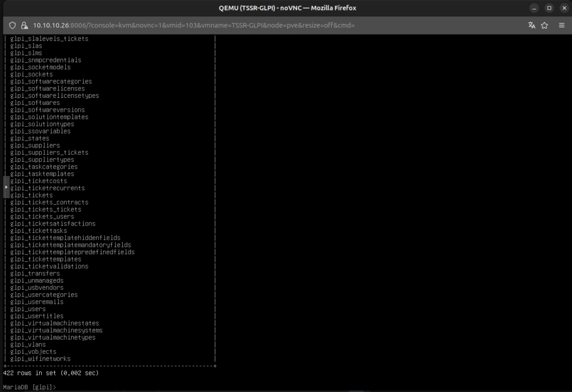
Task: Click the MariaDB [glpi]> command prompt
Action: pos(30,386)
